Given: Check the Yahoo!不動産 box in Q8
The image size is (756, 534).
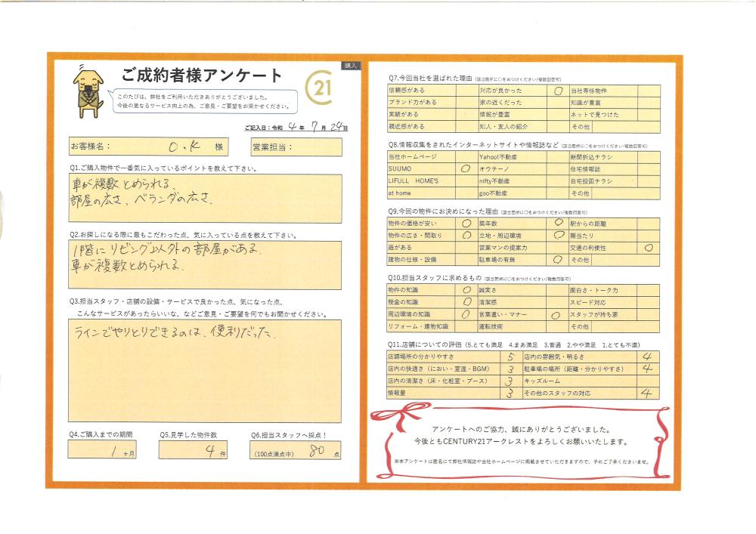Looking at the screenshot, I should point(558,156).
